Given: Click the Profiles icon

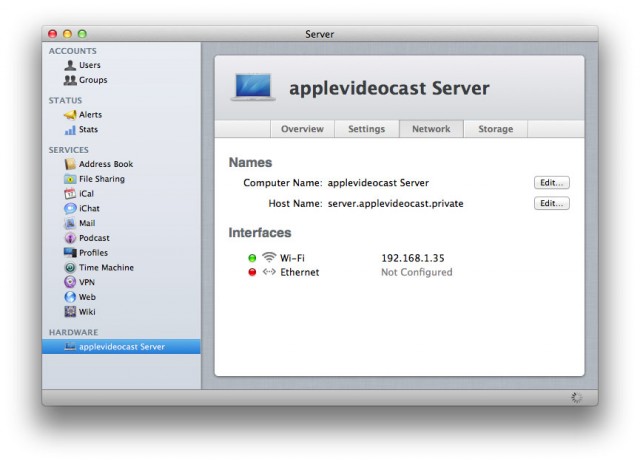Looking at the screenshot, I should coord(70,253).
